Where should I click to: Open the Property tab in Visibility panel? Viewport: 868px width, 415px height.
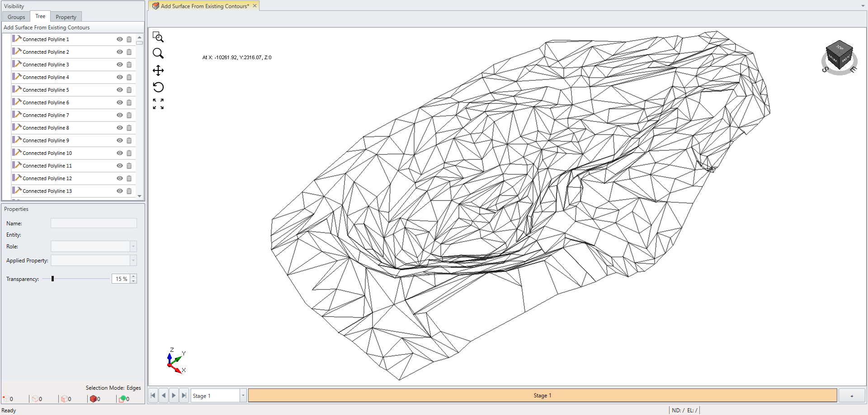(66, 17)
